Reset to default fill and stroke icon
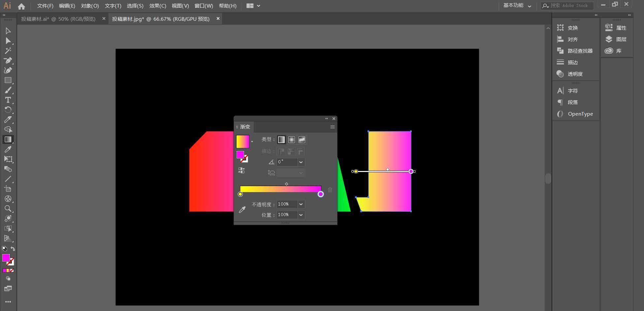The height and width of the screenshot is (311, 644). (x=4, y=249)
